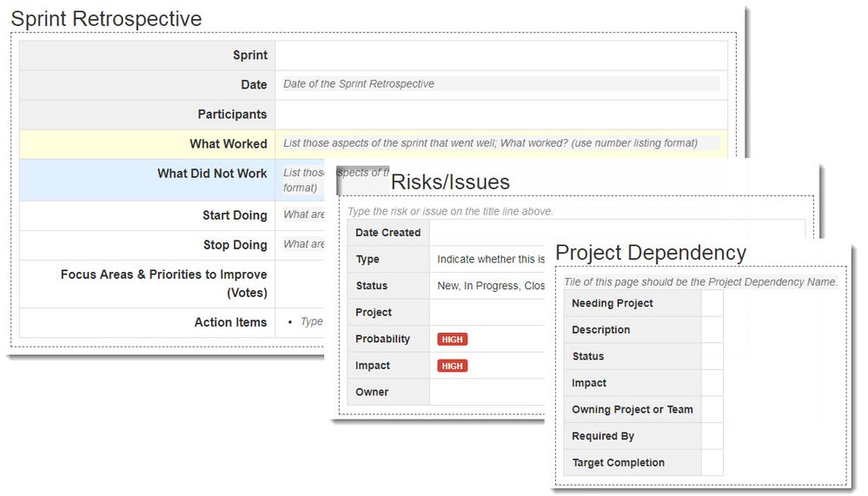Screen dimensions: 868x496
Task: Select the Sprint value field
Action: 501,56
